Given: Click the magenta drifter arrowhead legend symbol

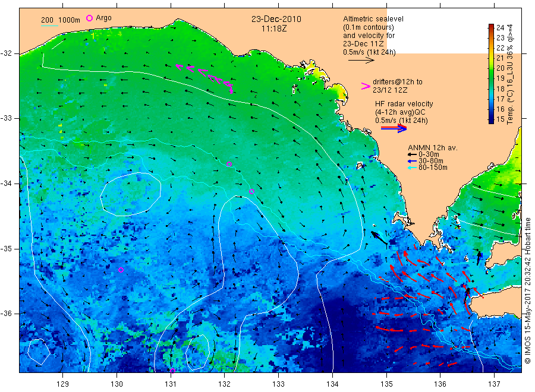Looking at the screenshot, I should (x=366, y=86).
